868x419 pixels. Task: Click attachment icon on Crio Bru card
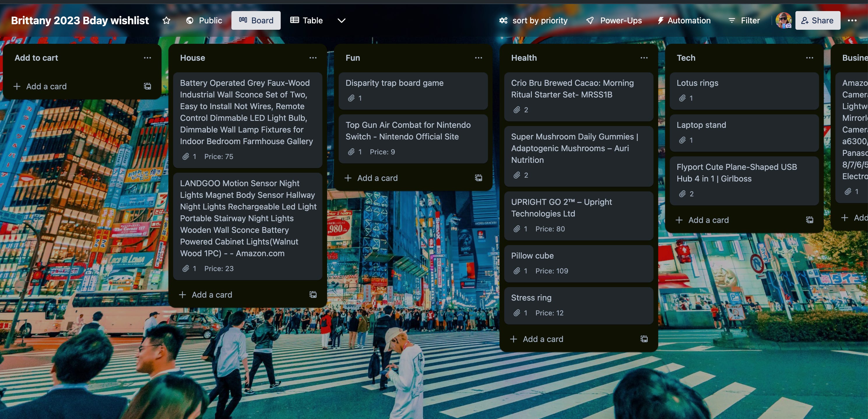516,110
